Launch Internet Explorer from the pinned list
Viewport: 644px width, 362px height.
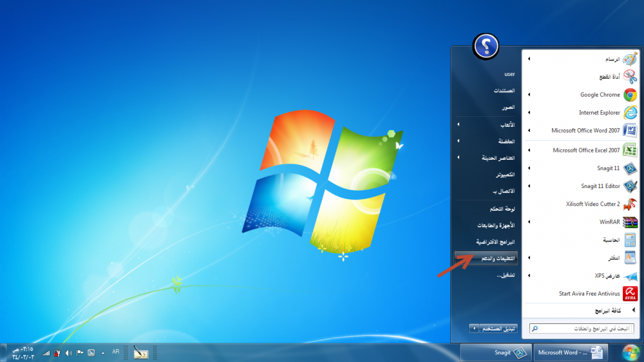click(599, 113)
